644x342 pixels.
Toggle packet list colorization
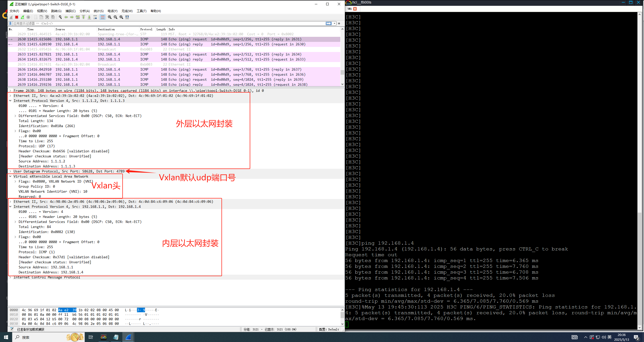point(102,17)
